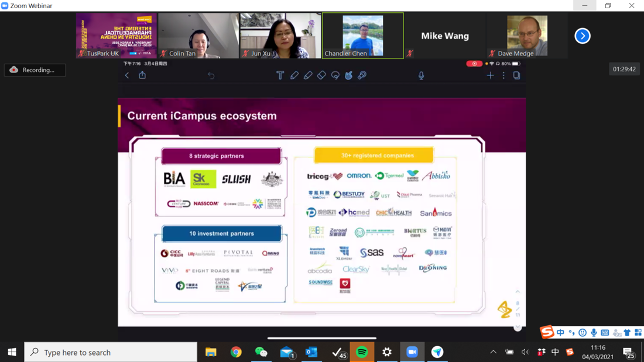
Task: Select the Text tool in annotation toolbar
Action: click(280, 75)
